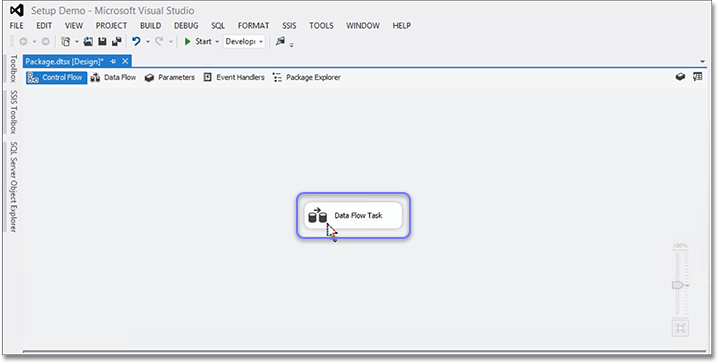Open the DEBUG menu
Screen dimensions: 718x363
186,26
